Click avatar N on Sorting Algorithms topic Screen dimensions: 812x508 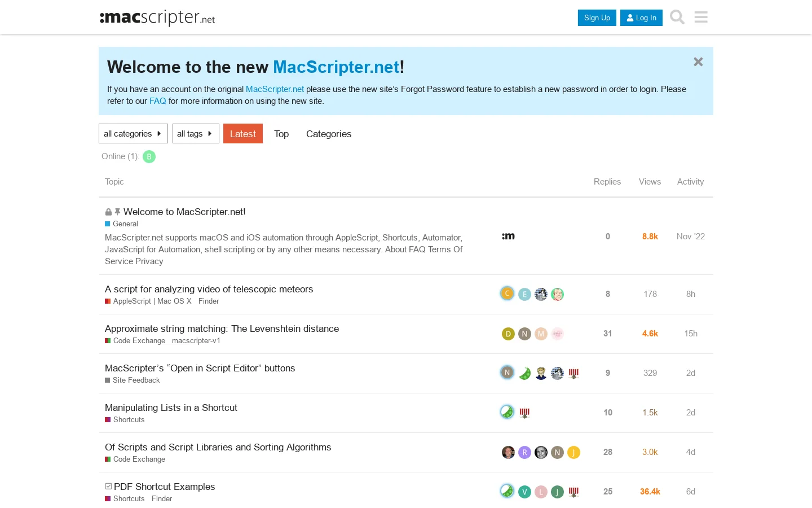pyautogui.click(x=557, y=453)
